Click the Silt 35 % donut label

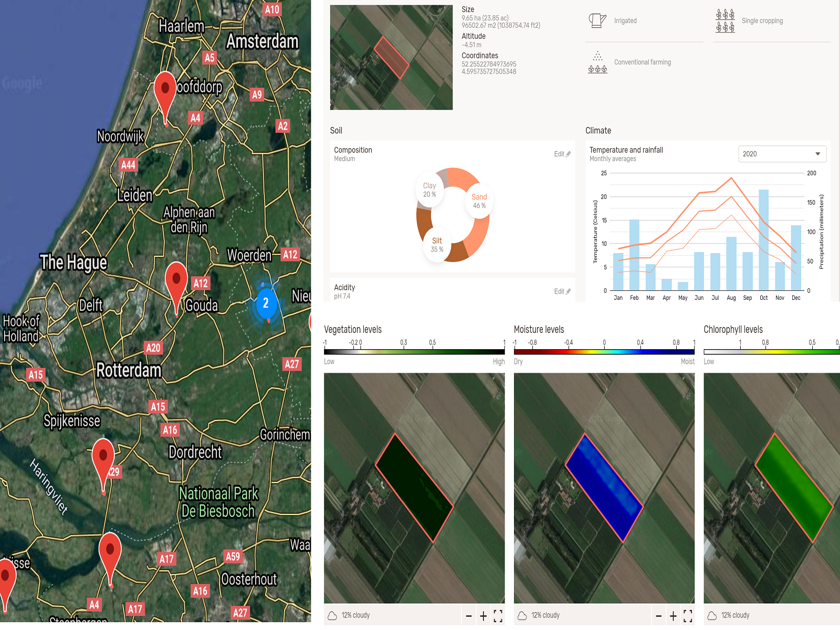pyautogui.click(x=437, y=245)
